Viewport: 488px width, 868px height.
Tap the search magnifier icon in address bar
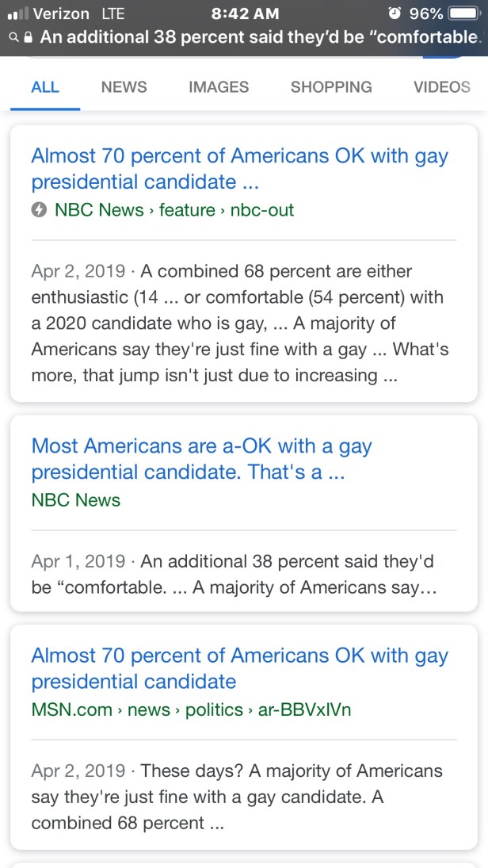pos(13,37)
